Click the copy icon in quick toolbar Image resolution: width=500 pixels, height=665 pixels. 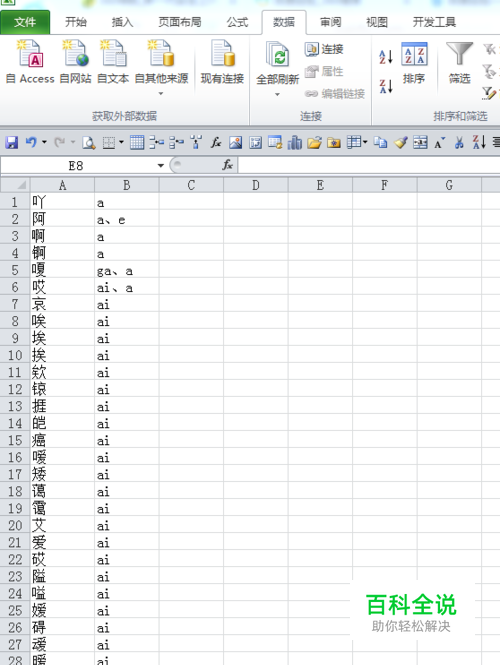click(x=380, y=142)
